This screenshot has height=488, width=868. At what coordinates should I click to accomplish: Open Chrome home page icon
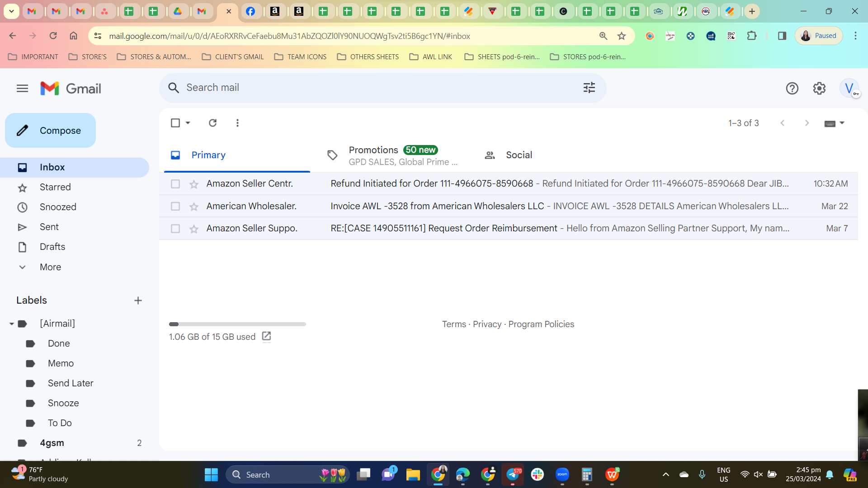[73, 36]
